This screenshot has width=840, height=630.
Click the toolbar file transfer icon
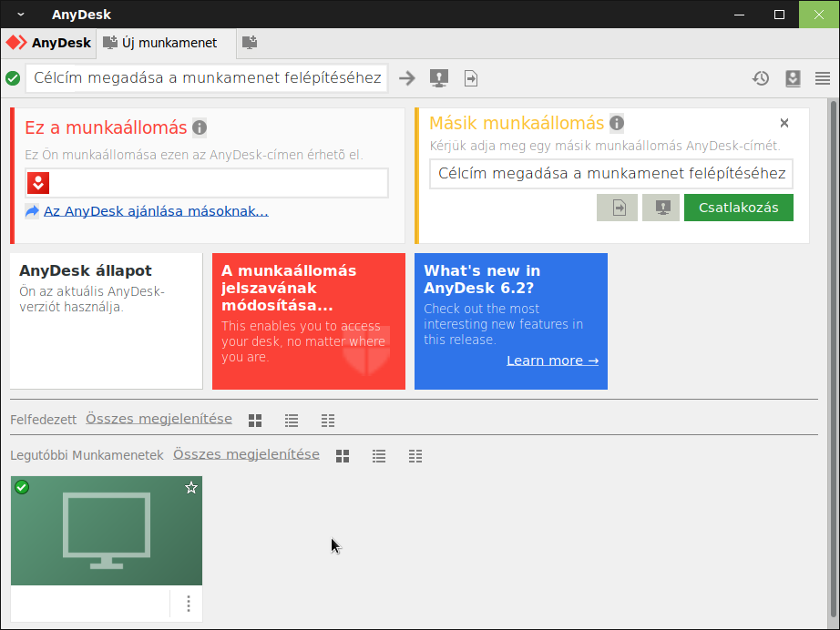tap(471, 78)
